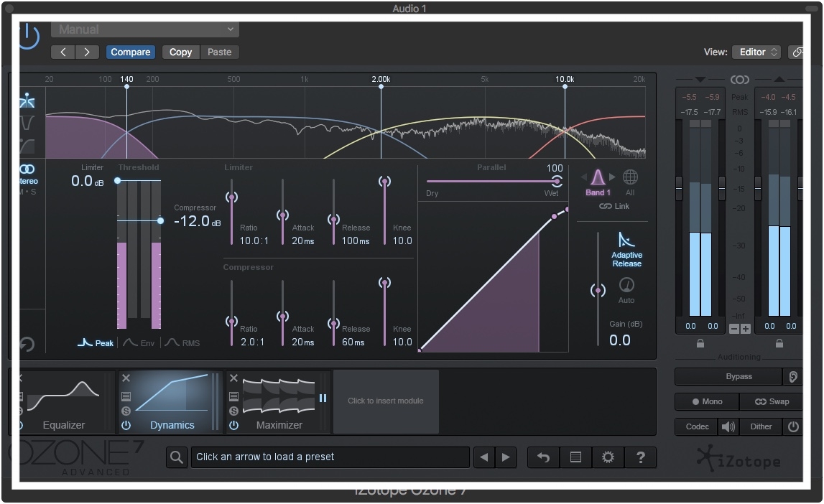824x504 pixels.
Task: Toggle the plugin power button
Action: [29, 36]
